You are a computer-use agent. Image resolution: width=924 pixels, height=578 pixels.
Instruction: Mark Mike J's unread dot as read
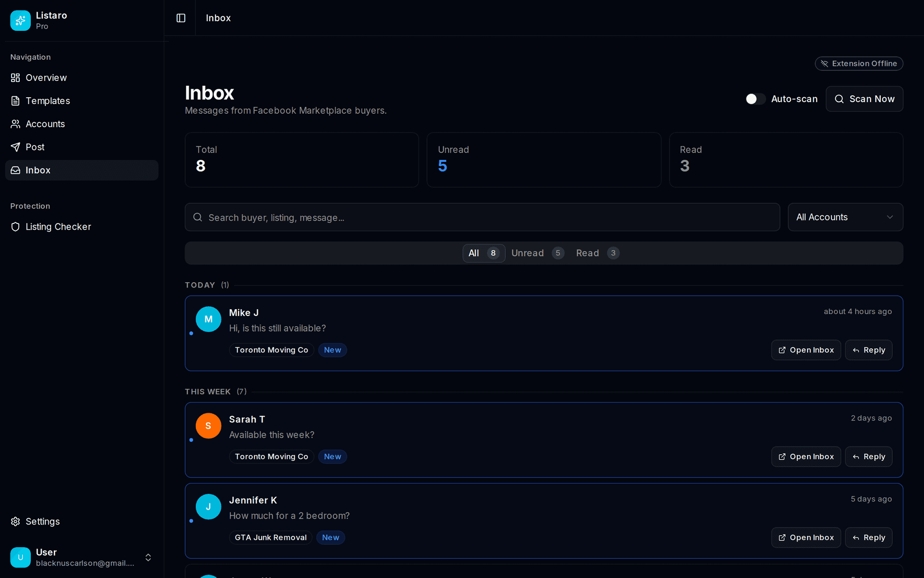(x=191, y=333)
